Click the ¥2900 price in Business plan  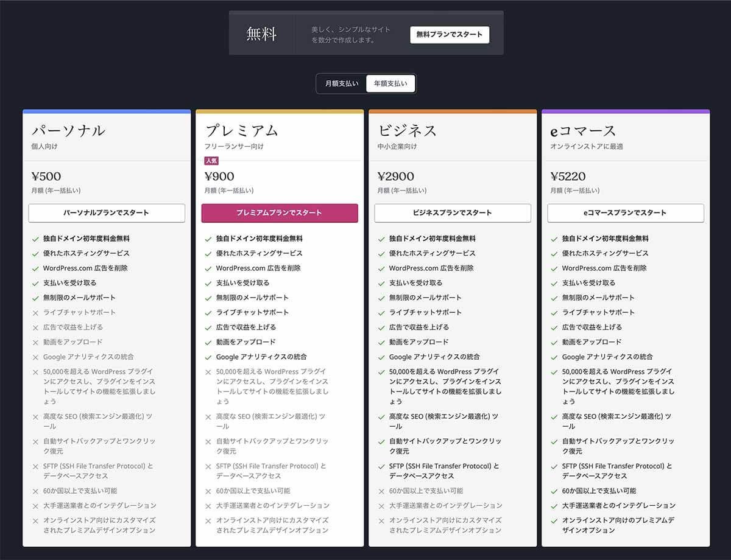tap(395, 177)
